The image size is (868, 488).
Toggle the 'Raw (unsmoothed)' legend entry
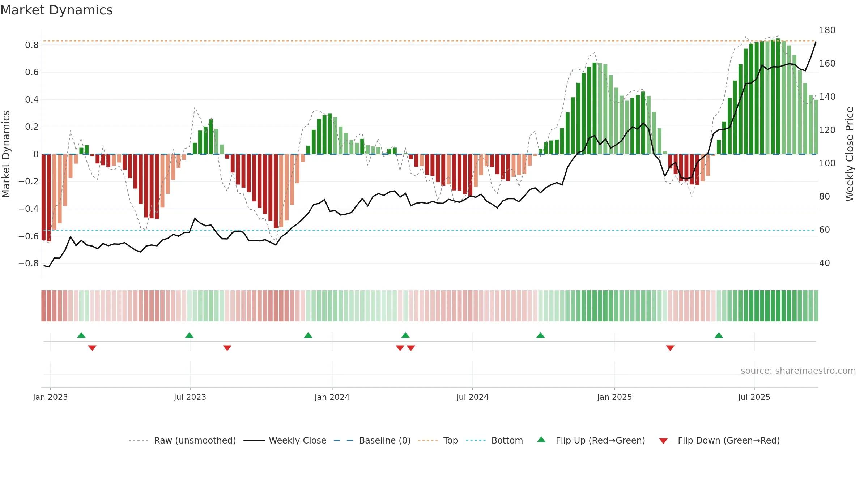(x=195, y=440)
